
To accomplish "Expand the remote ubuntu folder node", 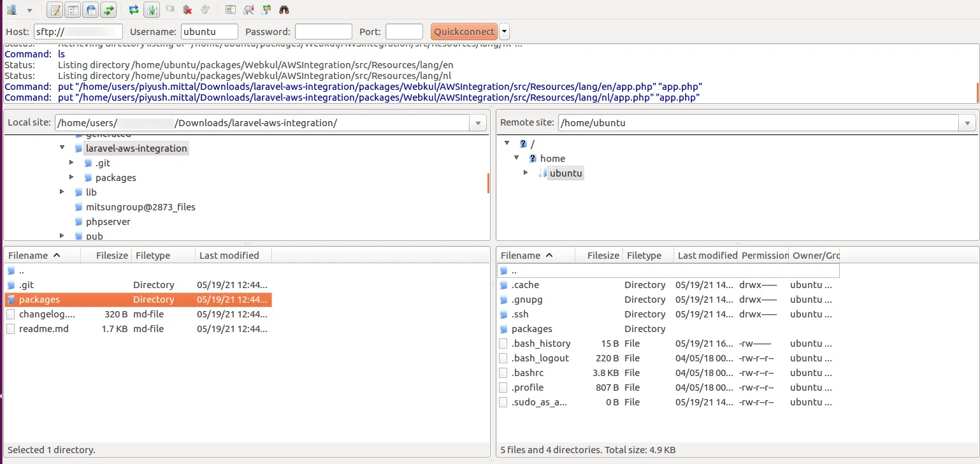I will (526, 173).
